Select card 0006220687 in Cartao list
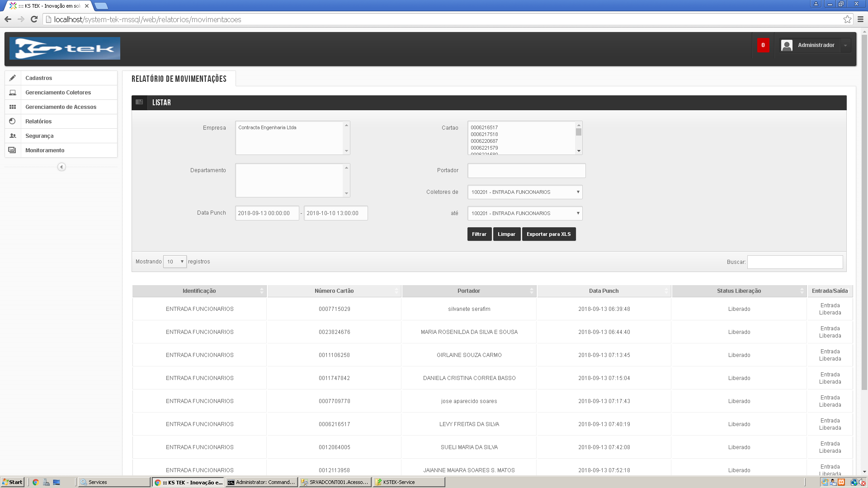This screenshot has width=868, height=488. (x=484, y=141)
